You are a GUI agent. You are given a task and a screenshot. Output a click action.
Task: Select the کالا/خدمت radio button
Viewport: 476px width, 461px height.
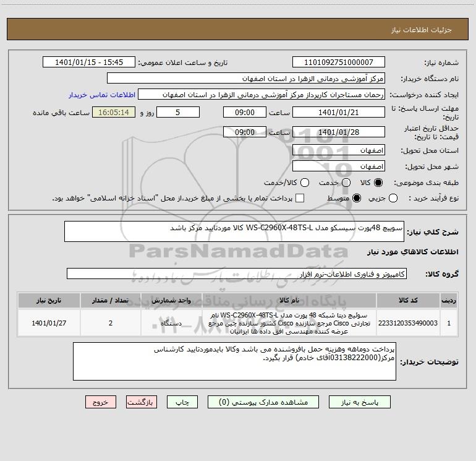coord(305,183)
